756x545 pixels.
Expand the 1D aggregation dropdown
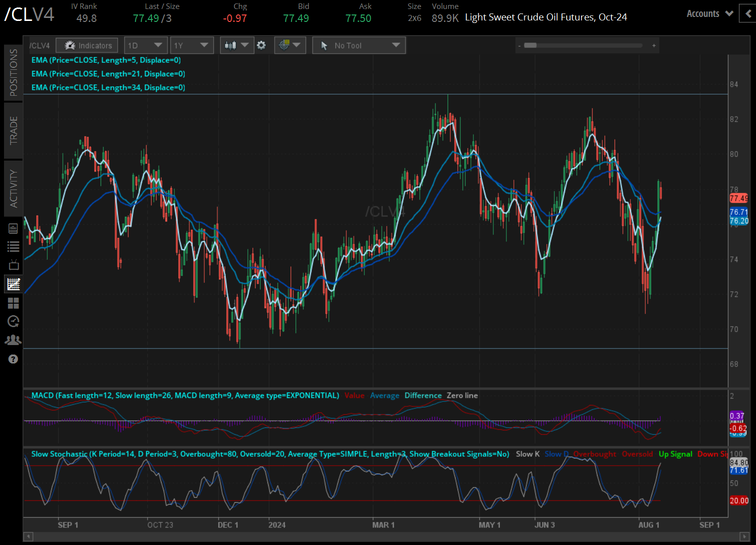[145, 45]
